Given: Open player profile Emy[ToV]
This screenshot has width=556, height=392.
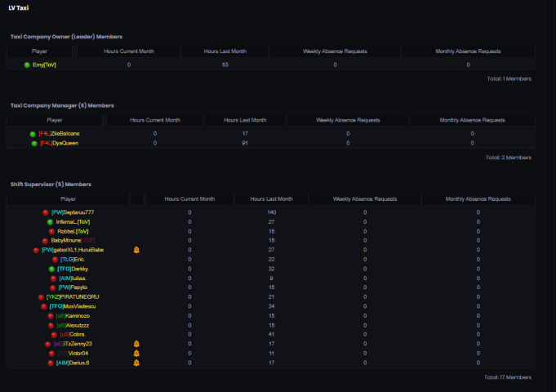Looking at the screenshot, I should pyautogui.click(x=44, y=65).
